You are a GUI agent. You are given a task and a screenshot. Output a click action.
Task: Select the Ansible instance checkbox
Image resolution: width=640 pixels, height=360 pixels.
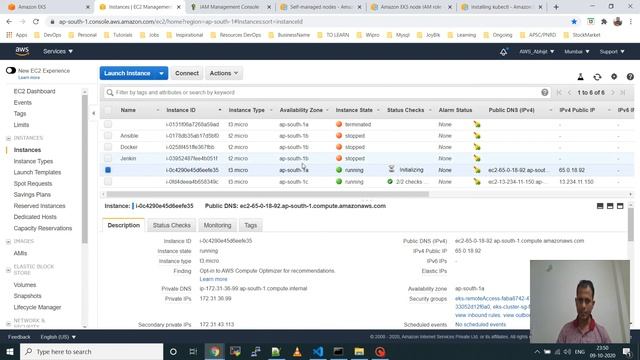pyautogui.click(x=108, y=136)
